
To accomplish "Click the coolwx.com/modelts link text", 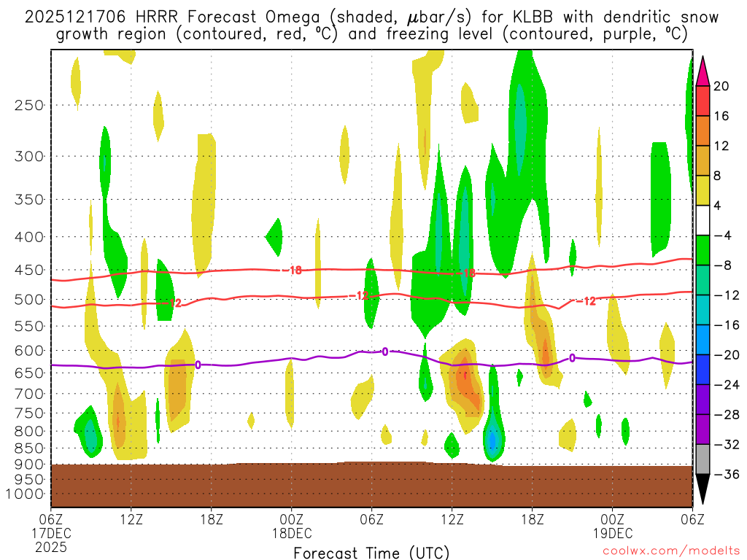I will tap(671, 551).
